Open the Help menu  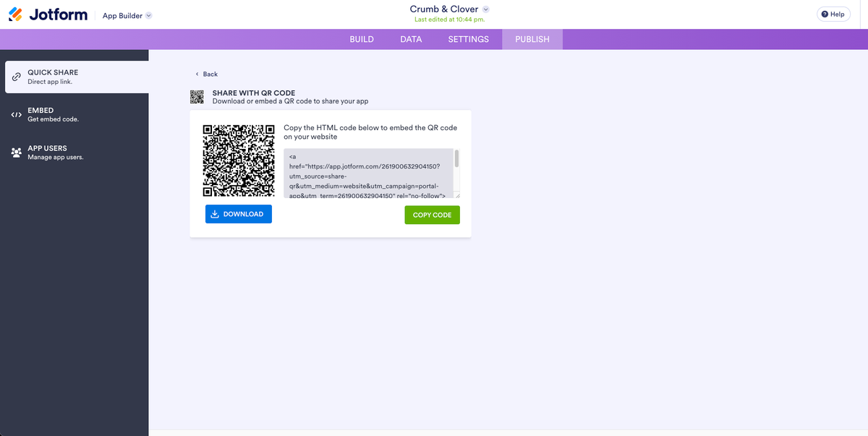833,14
